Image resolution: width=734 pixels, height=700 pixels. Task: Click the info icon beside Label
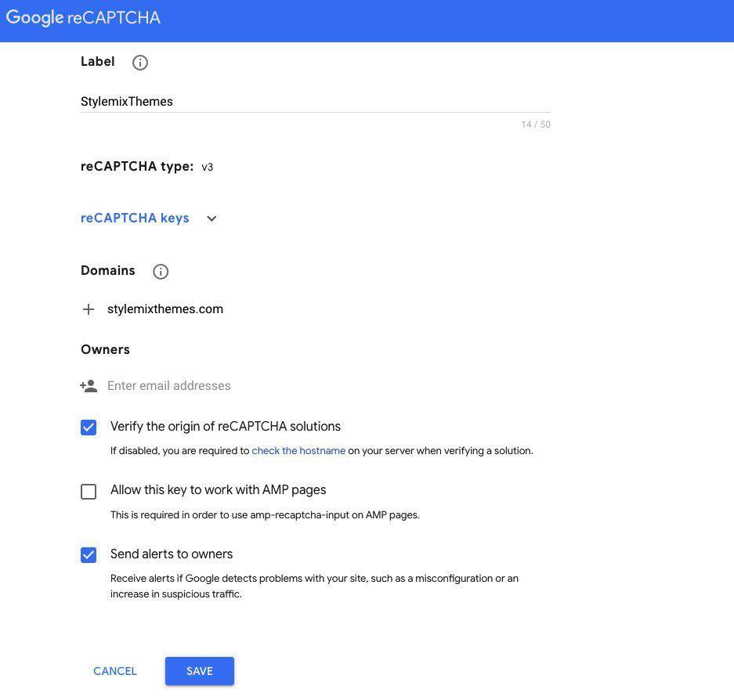tap(140, 63)
